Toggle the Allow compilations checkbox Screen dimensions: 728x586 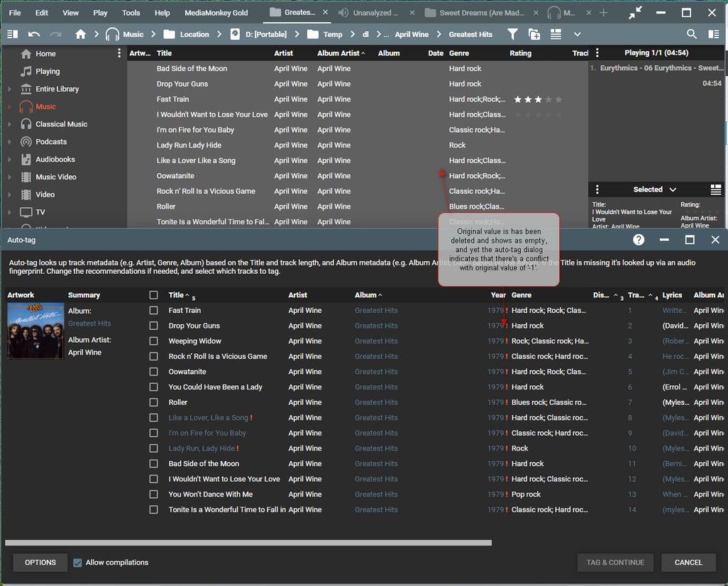78,563
